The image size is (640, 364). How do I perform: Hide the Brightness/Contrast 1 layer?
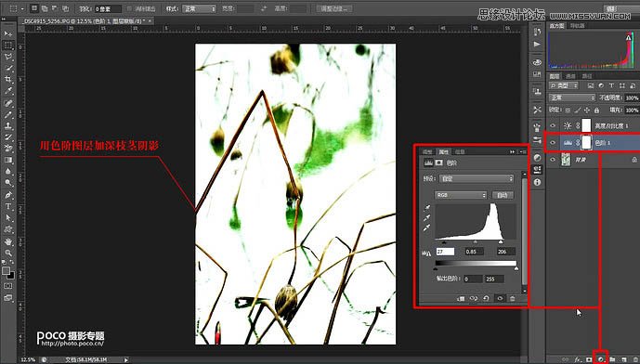[x=553, y=125]
